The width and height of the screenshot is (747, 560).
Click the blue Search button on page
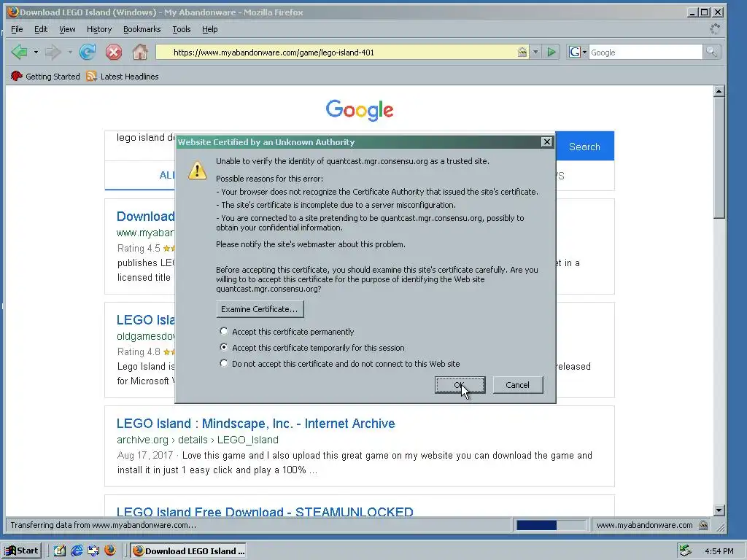click(584, 147)
